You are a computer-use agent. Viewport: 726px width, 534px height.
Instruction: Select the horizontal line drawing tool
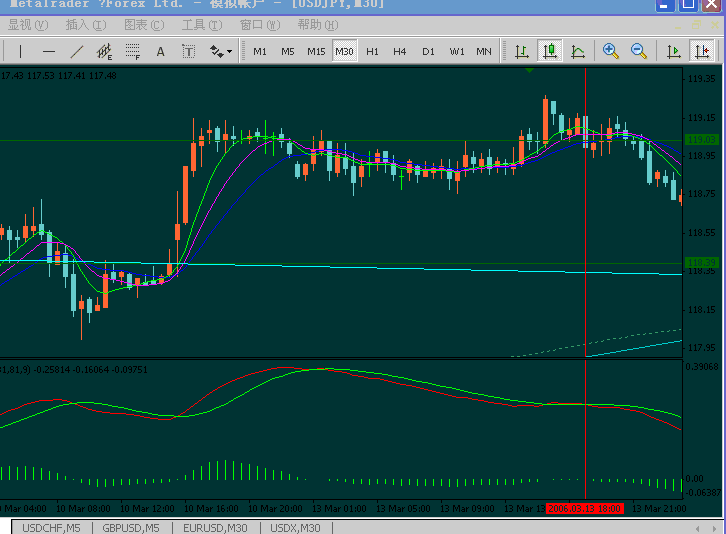pos(49,51)
